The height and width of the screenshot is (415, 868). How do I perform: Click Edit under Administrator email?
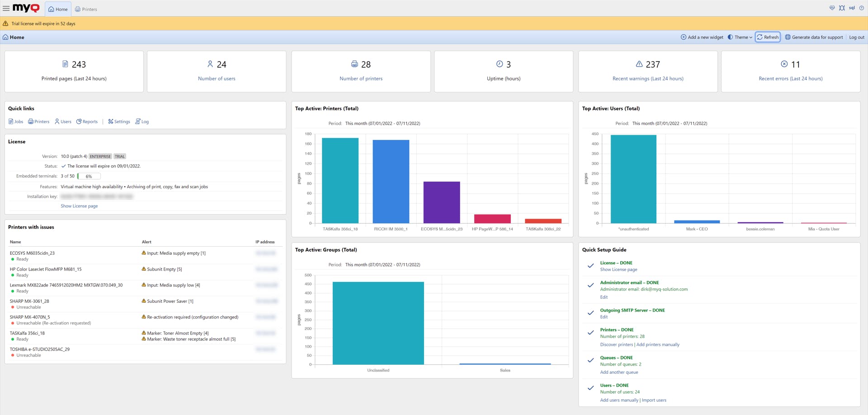pos(604,297)
